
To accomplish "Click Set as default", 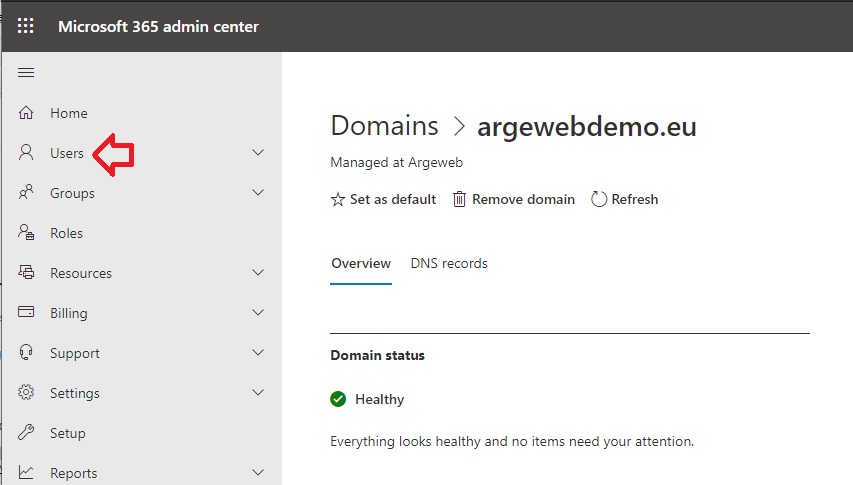I will click(384, 200).
